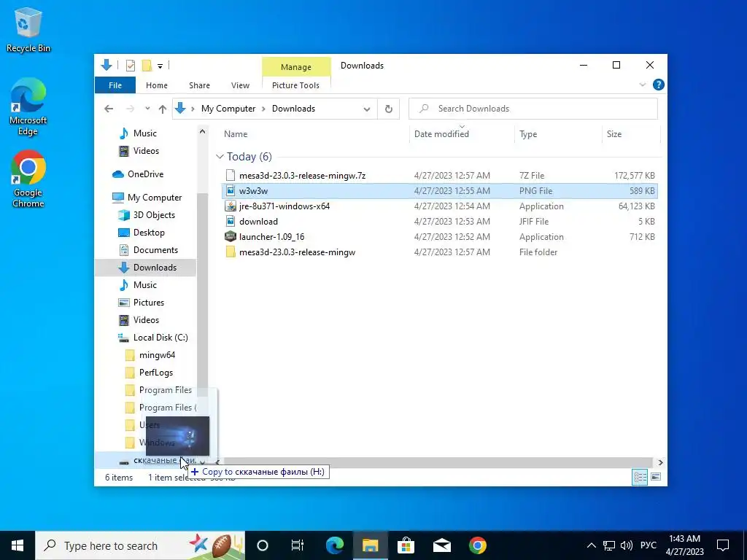The image size is (747, 560).
Task: Select the jre-8u371-windows-x64 Java installer icon
Action: pyautogui.click(x=231, y=206)
